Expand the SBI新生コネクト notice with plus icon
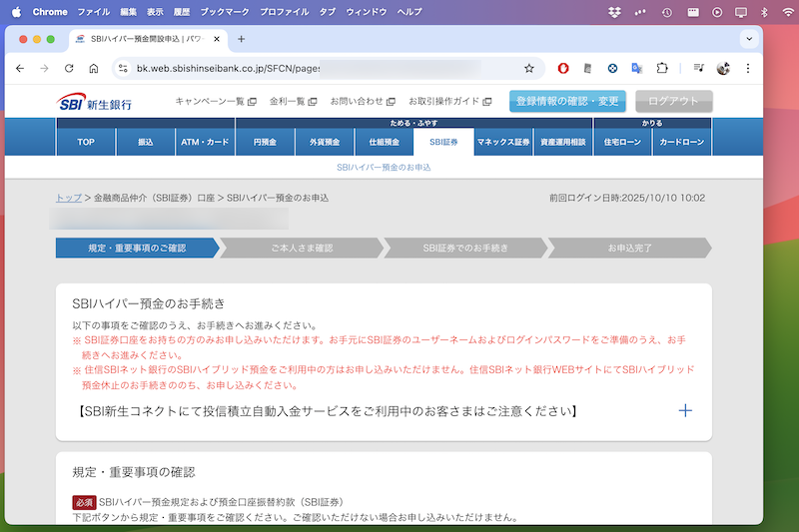The height and width of the screenshot is (532, 799). point(685,410)
